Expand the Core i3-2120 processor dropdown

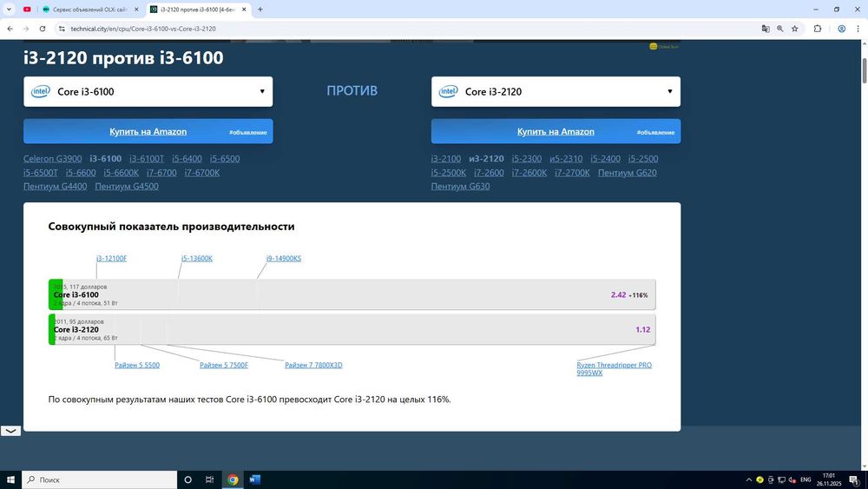click(556, 92)
